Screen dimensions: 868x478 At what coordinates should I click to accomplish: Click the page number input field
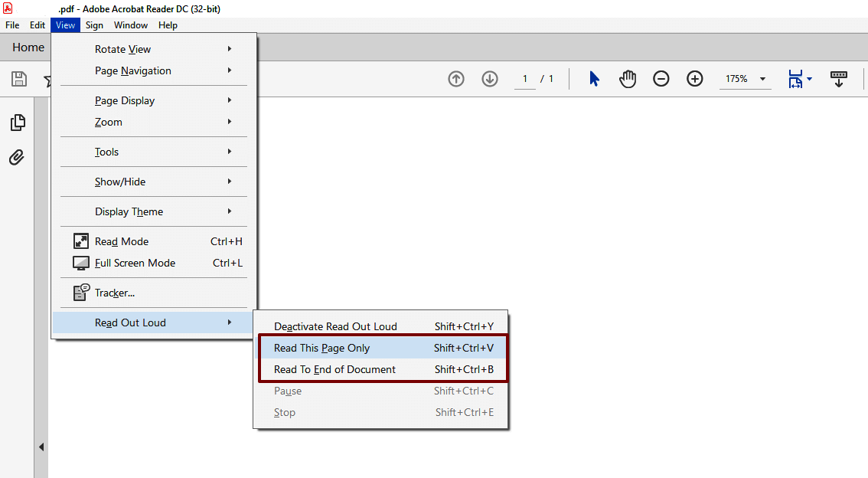tap(525, 78)
